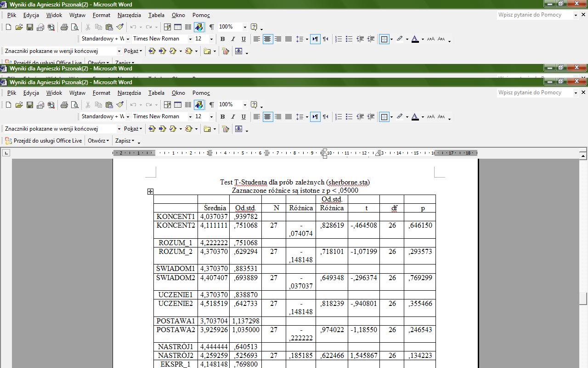
Task: Toggle Bold in front Word window
Action: pyautogui.click(x=222, y=117)
